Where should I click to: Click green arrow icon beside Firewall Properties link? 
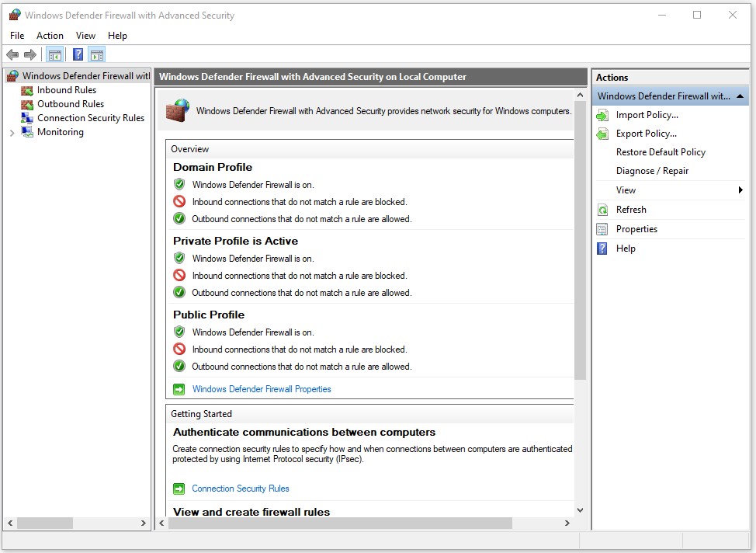point(179,389)
